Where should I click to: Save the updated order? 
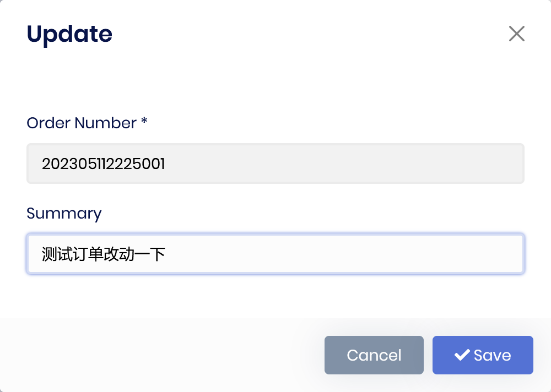483,355
